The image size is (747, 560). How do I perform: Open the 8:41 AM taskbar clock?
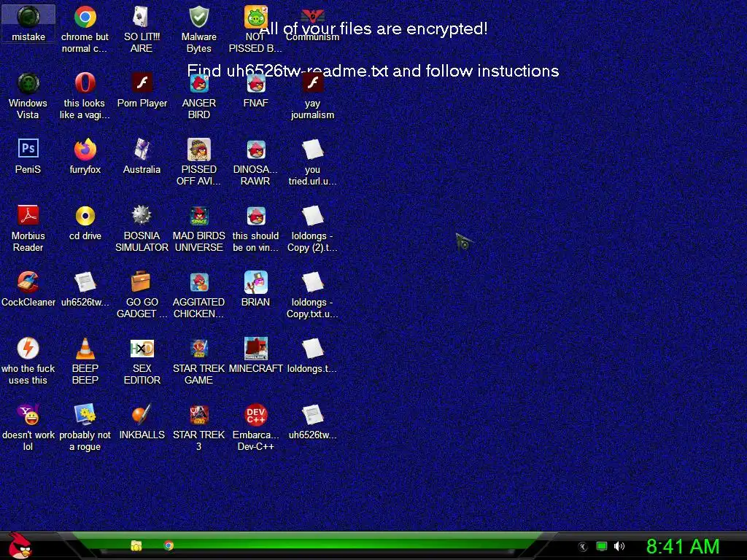[683, 547]
